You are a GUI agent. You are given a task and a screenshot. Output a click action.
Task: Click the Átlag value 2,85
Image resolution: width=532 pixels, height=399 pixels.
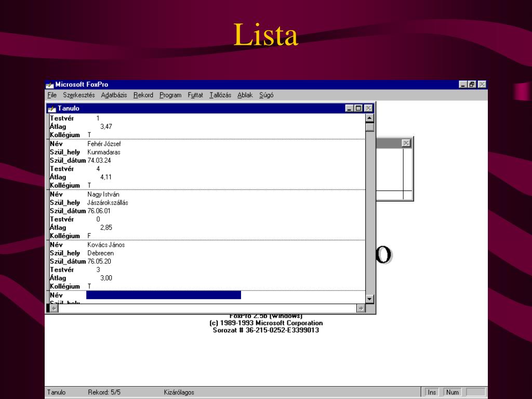tap(106, 228)
